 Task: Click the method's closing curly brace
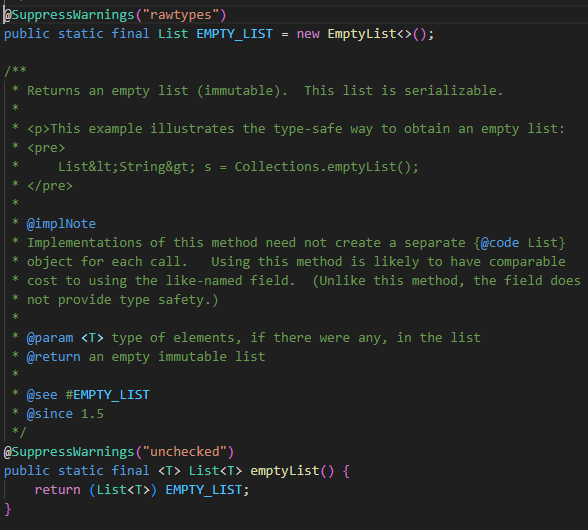point(8,509)
